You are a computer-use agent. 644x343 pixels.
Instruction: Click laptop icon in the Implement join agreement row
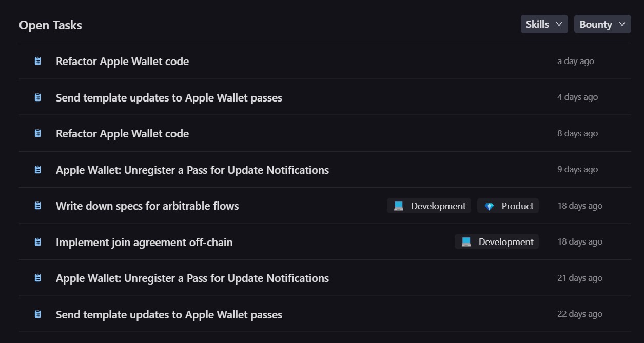[466, 242]
